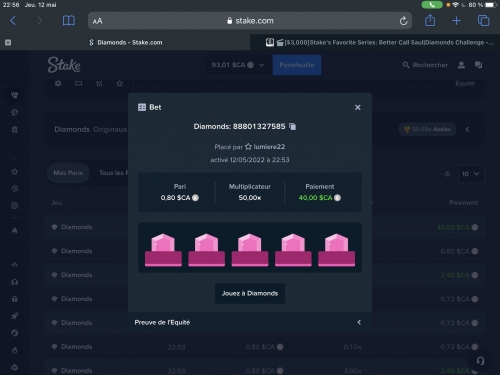The width and height of the screenshot is (500, 375).
Task: Click Rechercher search
Action: pyautogui.click(x=425, y=65)
